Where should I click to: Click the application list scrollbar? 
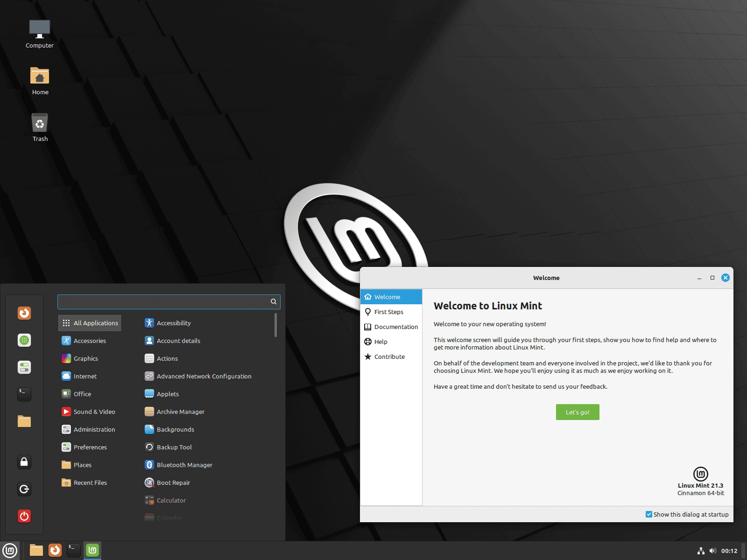[275, 325]
